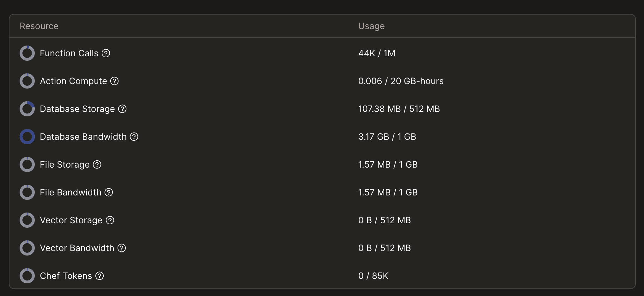Screen dimensions: 644x296
Task: Click the Database Bandwidth question mark icon
Action: [134, 137]
